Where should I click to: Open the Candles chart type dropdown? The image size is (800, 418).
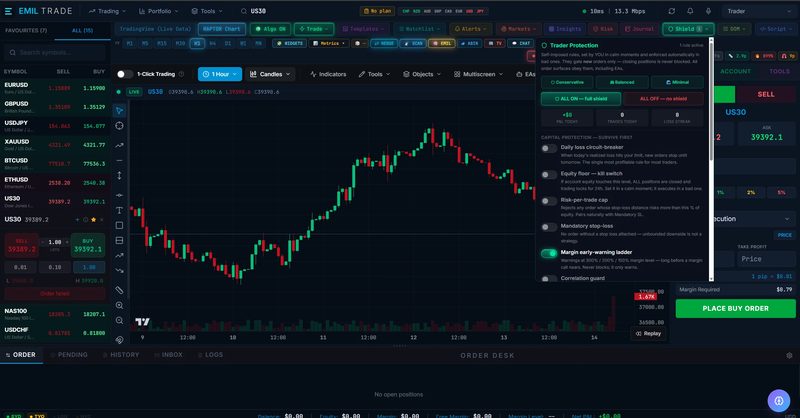(x=270, y=74)
